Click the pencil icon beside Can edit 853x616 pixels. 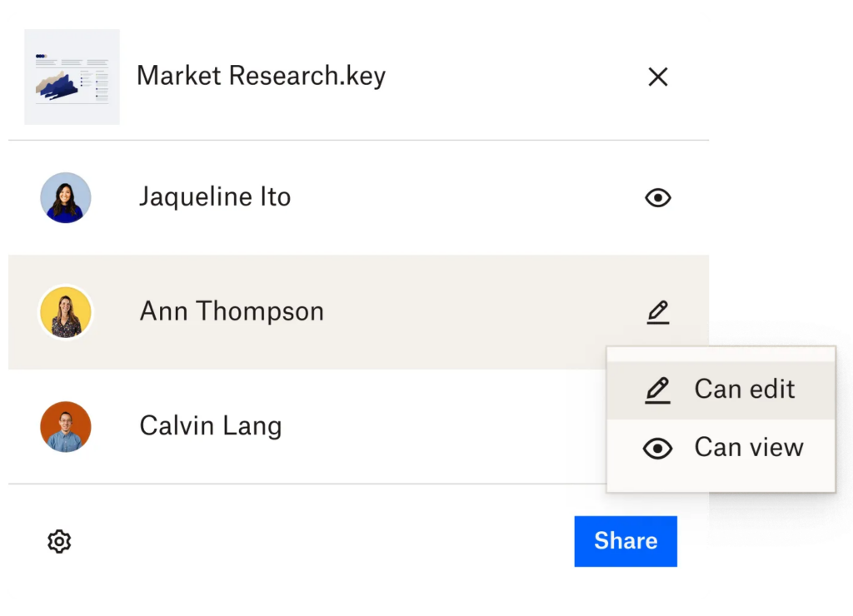[657, 390]
